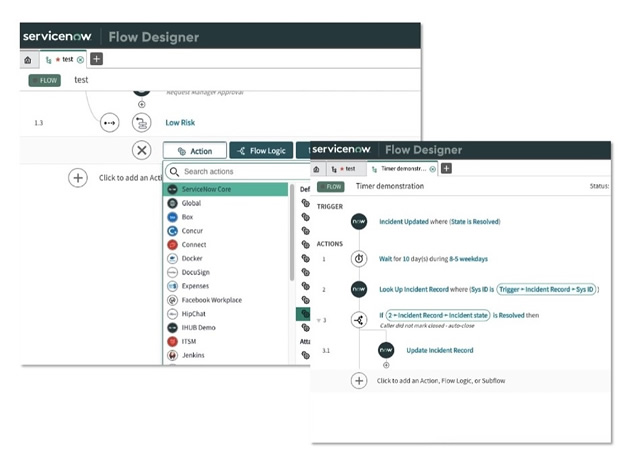Click the trigger now icon
The height and width of the screenshot is (460, 630).
pyautogui.click(x=359, y=221)
